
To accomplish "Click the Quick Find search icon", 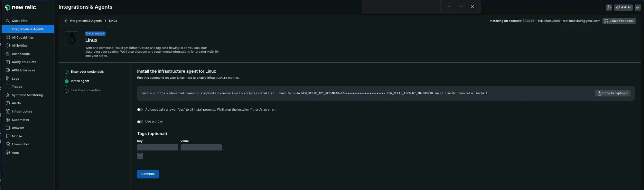I will tap(8, 21).
